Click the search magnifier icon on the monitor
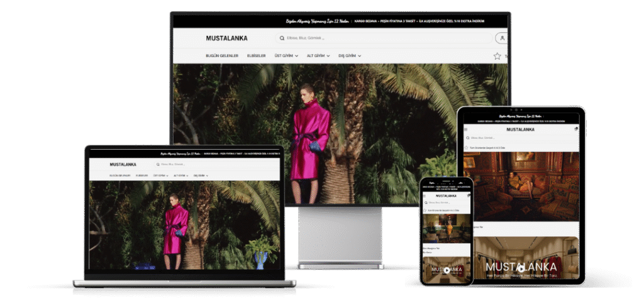The height and width of the screenshot is (298, 644). click(x=282, y=38)
